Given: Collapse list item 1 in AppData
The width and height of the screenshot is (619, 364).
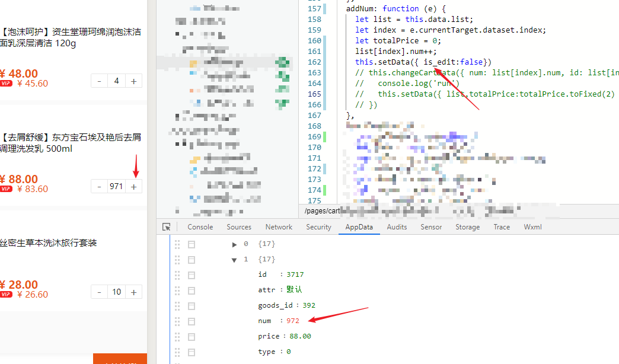Looking at the screenshot, I should click(x=234, y=260).
